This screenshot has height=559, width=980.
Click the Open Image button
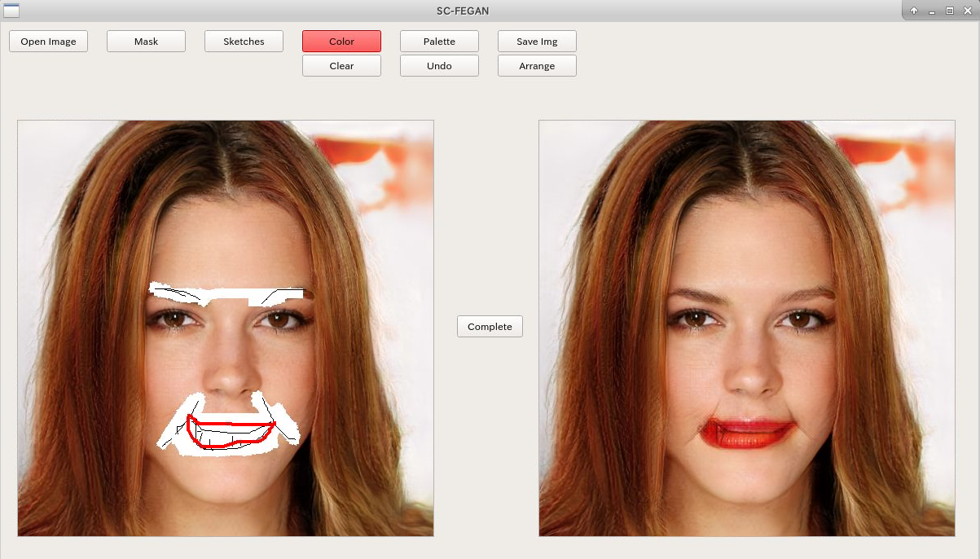pos(48,42)
